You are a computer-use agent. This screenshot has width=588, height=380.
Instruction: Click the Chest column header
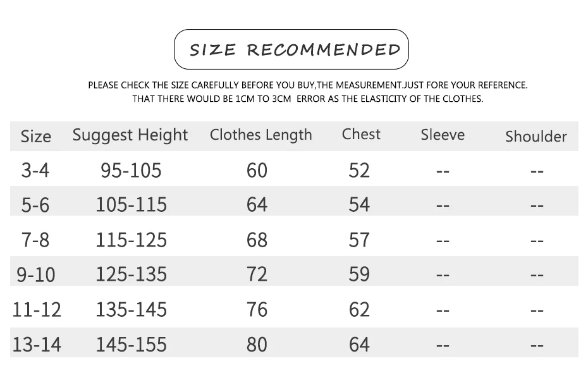361,134
